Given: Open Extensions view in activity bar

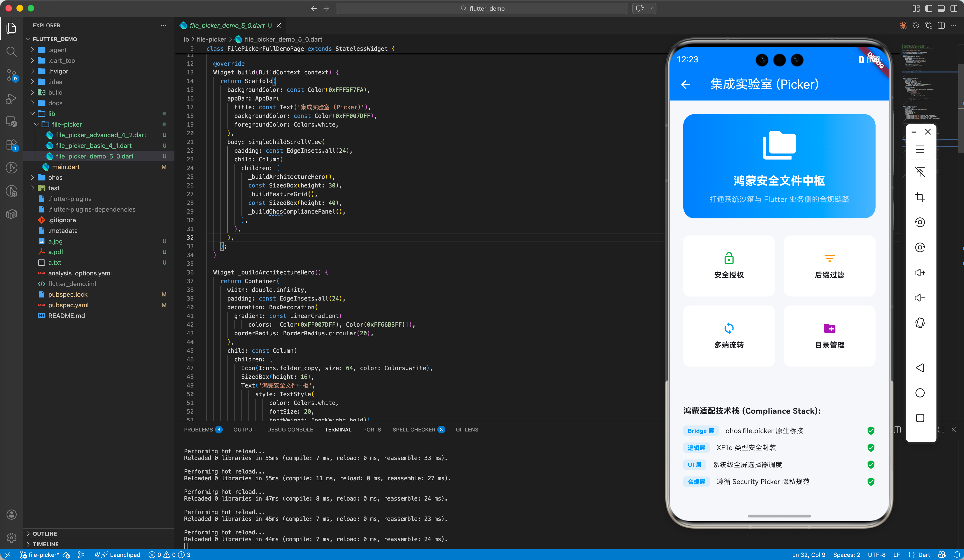Looking at the screenshot, I should pos(12,144).
